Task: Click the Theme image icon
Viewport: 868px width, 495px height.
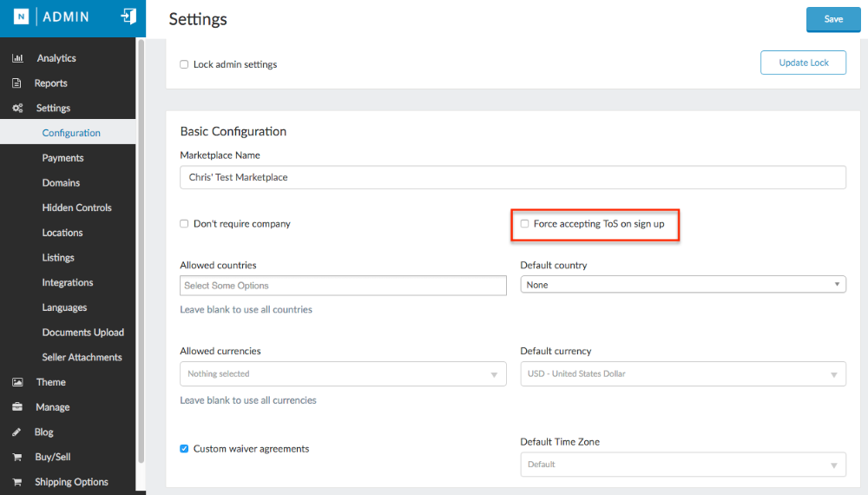Action: pyautogui.click(x=16, y=382)
